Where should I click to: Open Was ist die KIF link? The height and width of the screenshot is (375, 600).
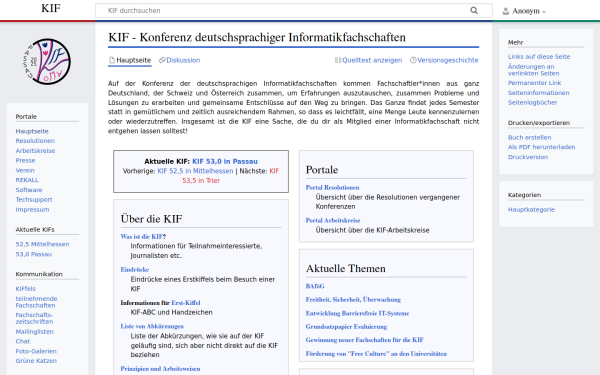pyautogui.click(x=142, y=236)
